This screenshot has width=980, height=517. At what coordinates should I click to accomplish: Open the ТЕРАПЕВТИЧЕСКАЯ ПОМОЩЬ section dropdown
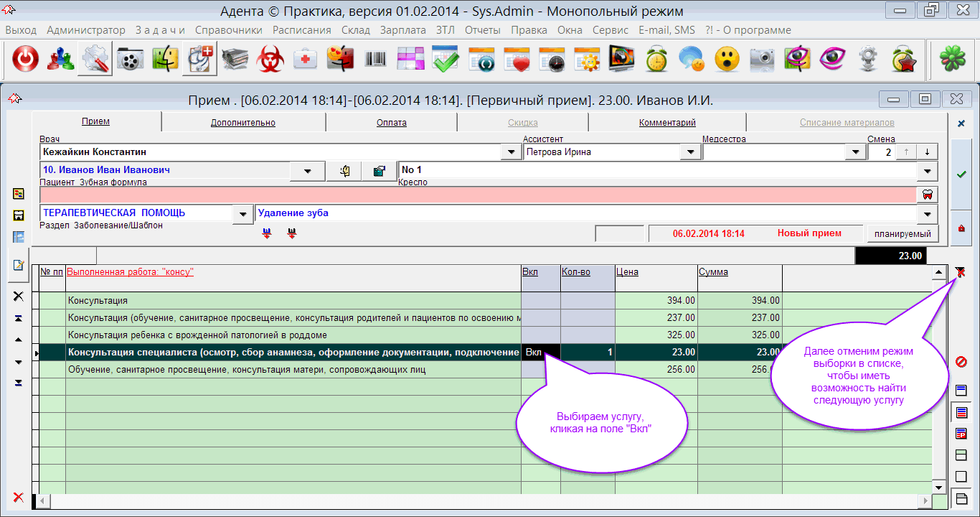pyautogui.click(x=244, y=214)
